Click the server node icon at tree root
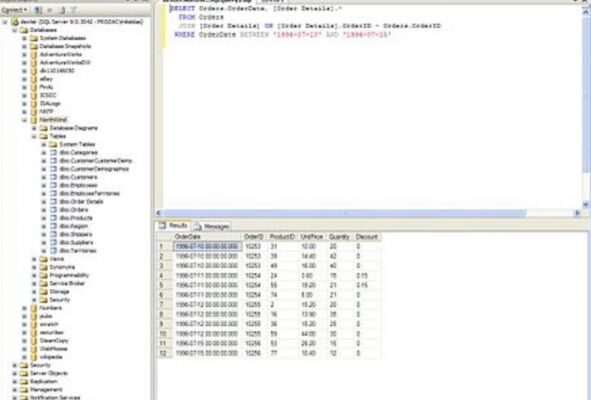This screenshot has height=400, width=591. point(15,22)
